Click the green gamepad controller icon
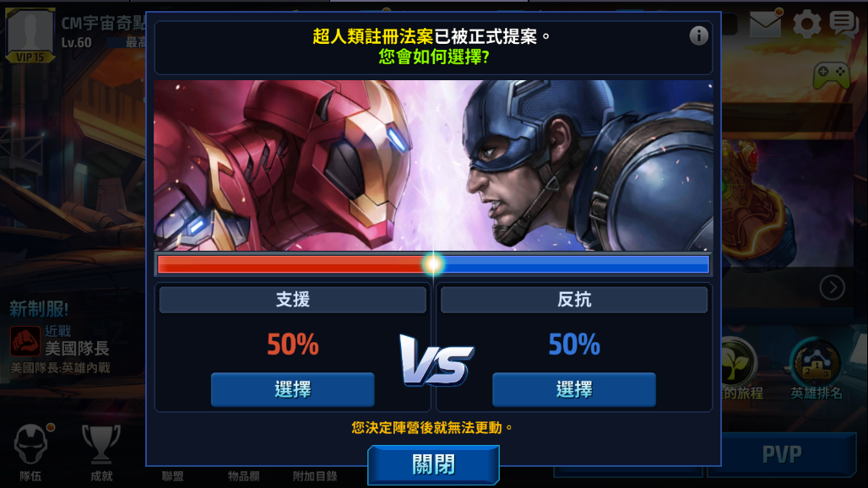 click(x=831, y=76)
